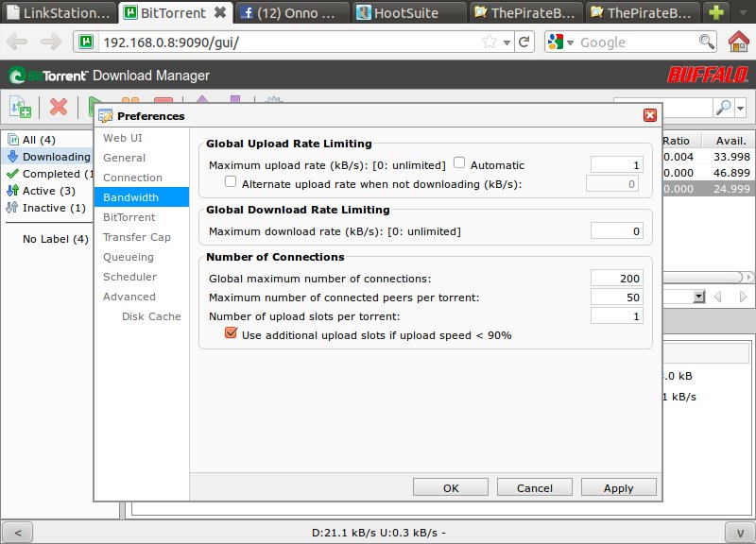Viewport: 756px width, 544px height.
Task: Click the Google search magnifier icon
Action: (706, 42)
